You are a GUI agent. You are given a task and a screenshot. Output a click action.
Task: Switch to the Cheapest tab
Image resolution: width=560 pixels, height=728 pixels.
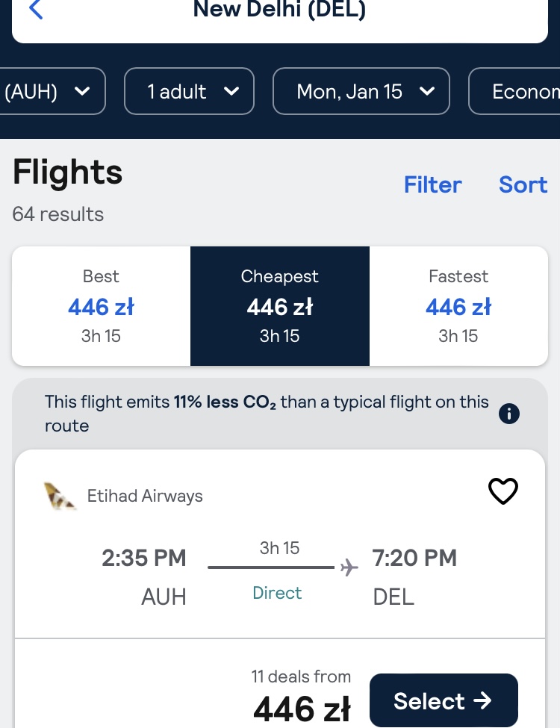[280, 306]
